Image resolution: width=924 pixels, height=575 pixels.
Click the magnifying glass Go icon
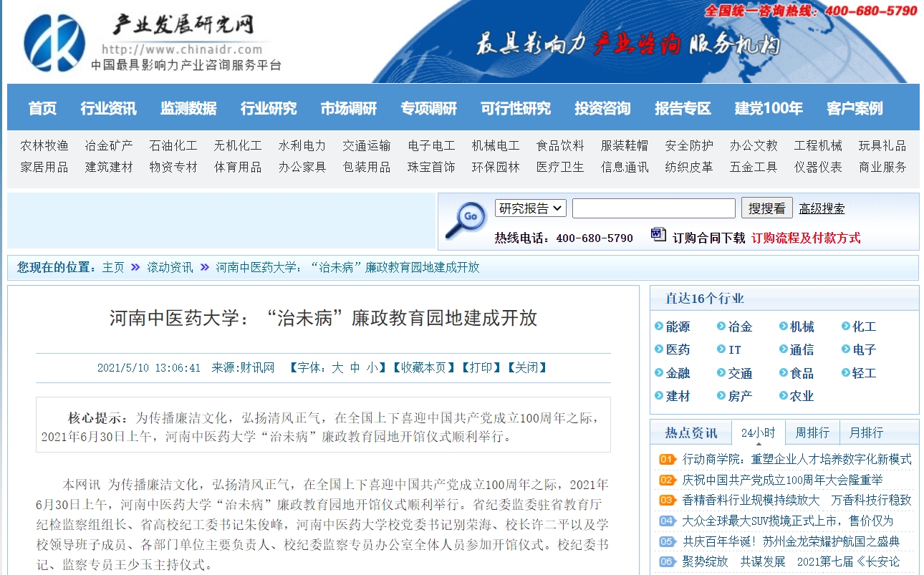click(466, 220)
